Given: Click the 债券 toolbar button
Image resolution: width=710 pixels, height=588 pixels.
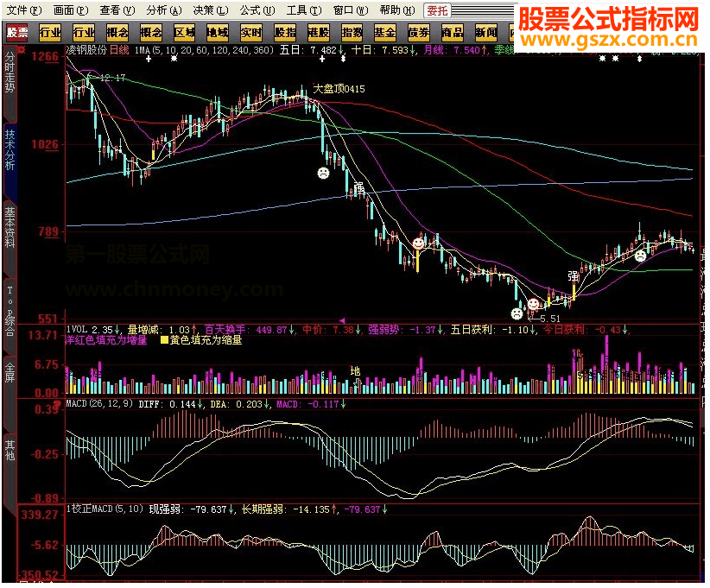Looking at the screenshot, I should [x=418, y=33].
